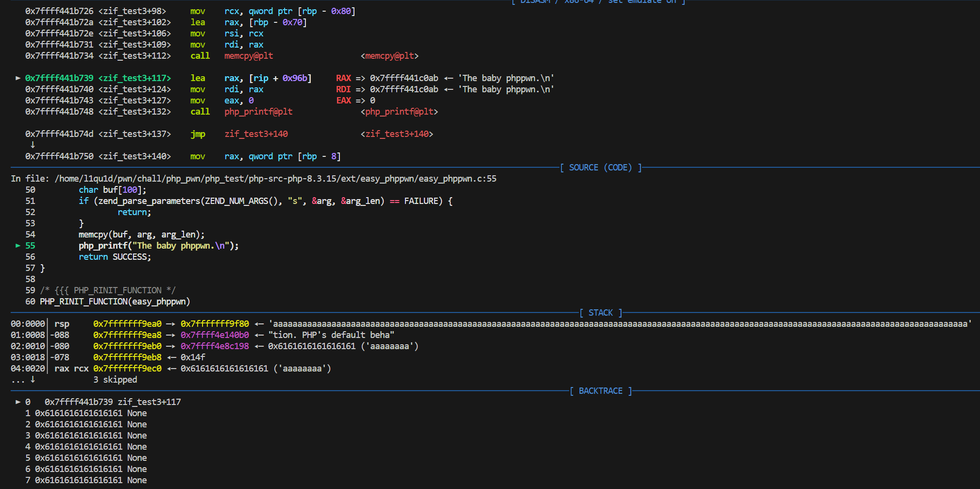Click the SOURCE (CODE) section header
Image resolution: width=980 pixels, height=489 pixels.
601,168
